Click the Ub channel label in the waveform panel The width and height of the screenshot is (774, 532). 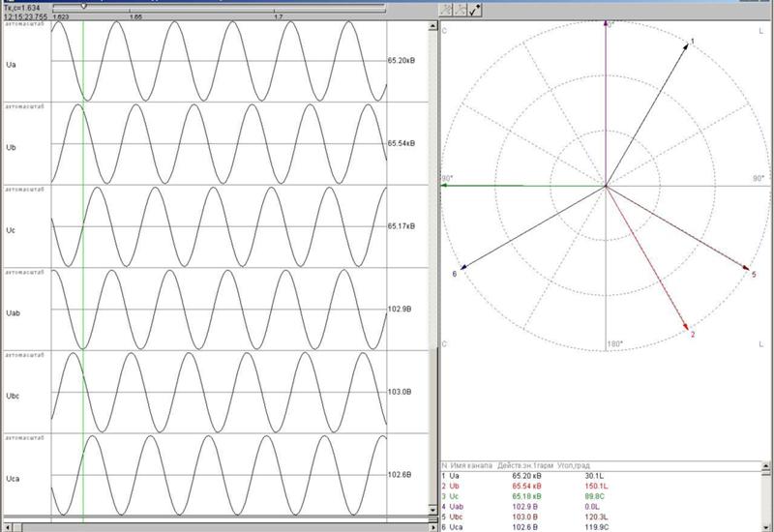[x=12, y=147]
